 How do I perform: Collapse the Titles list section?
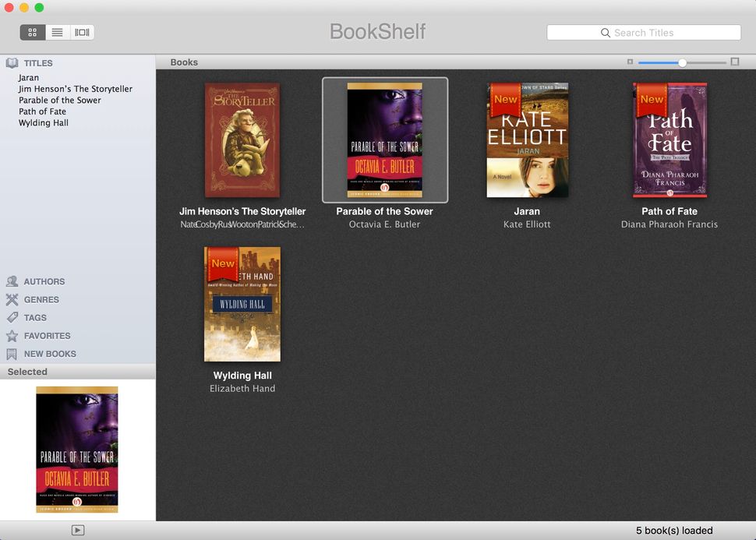pos(37,62)
